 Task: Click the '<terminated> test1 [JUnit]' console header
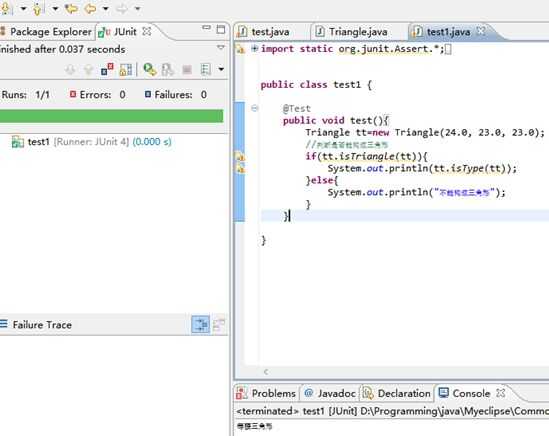click(392, 411)
